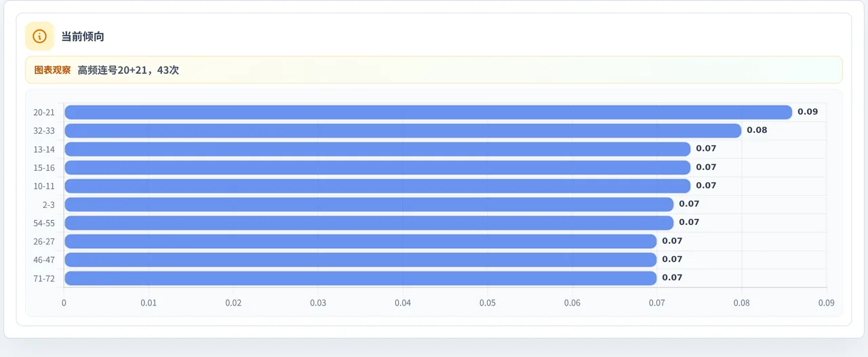
Task: Click the 2-3 bar
Action: tap(369, 204)
